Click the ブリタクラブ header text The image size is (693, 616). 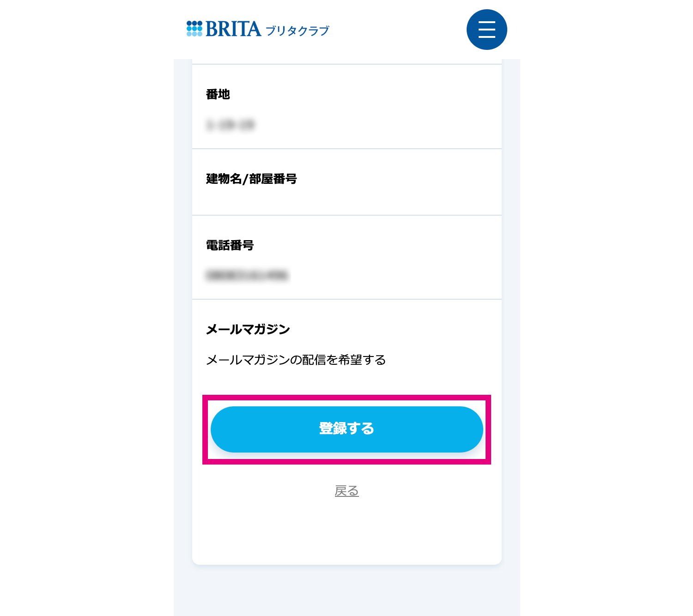click(x=298, y=30)
